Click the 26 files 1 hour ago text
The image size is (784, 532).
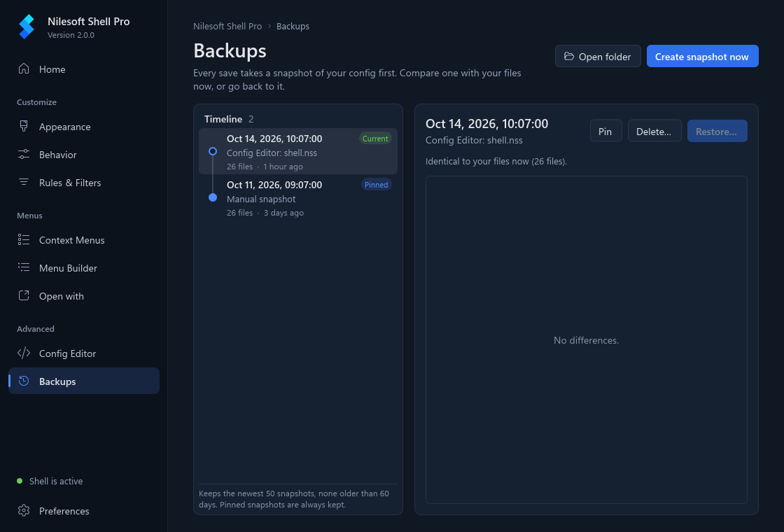pos(265,167)
